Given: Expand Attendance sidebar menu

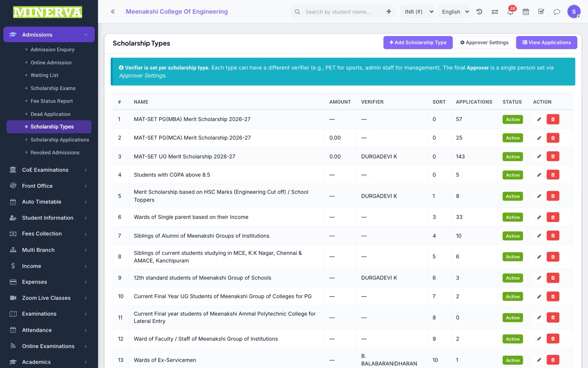Looking at the screenshot, I should pos(49,330).
